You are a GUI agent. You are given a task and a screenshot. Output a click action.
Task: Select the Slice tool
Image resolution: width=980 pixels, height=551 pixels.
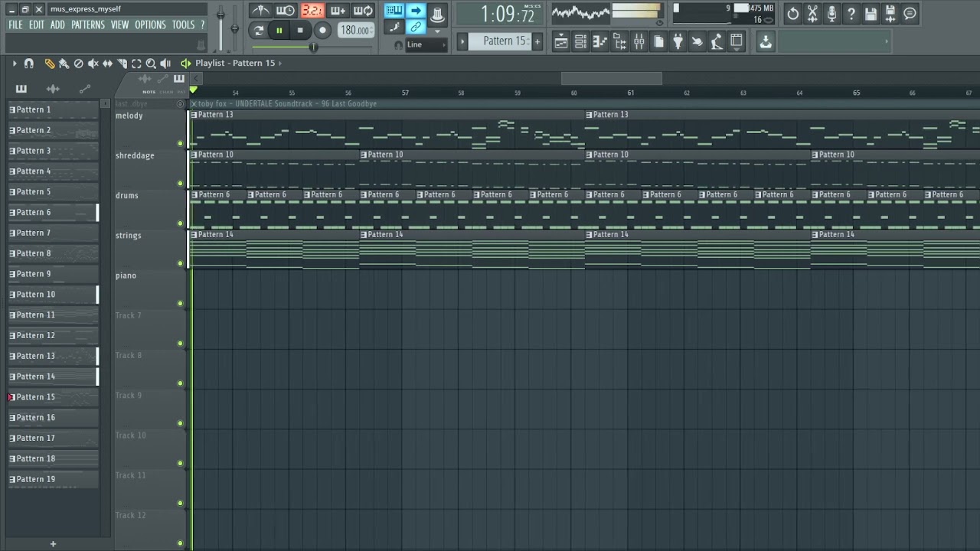[x=122, y=64]
